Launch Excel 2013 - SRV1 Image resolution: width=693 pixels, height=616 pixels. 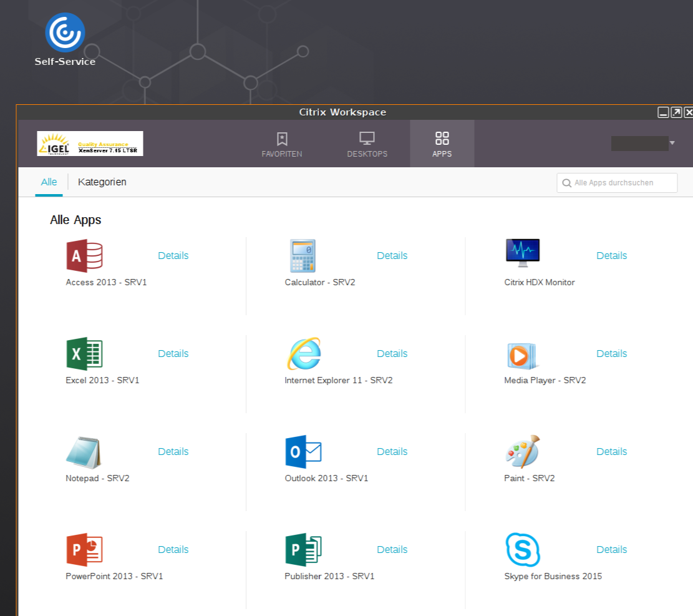click(x=84, y=352)
